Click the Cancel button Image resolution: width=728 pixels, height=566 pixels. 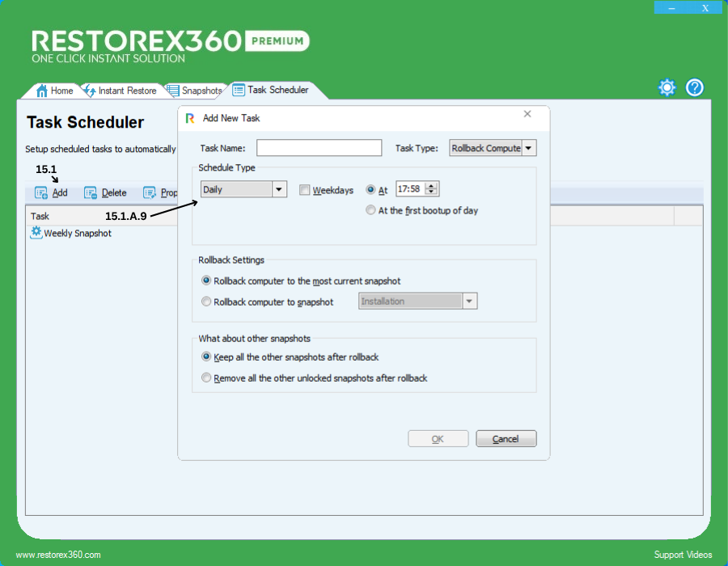tap(506, 439)
